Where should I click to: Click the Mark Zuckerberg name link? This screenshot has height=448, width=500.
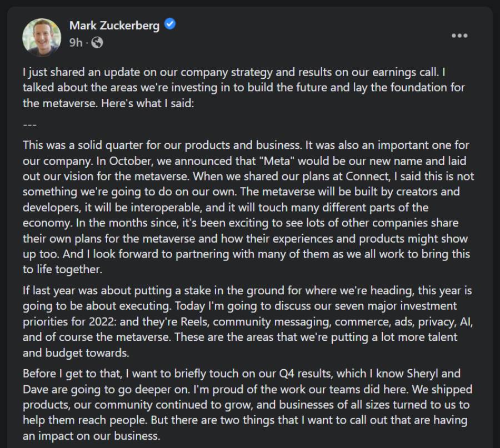click(x=114, y=25)
